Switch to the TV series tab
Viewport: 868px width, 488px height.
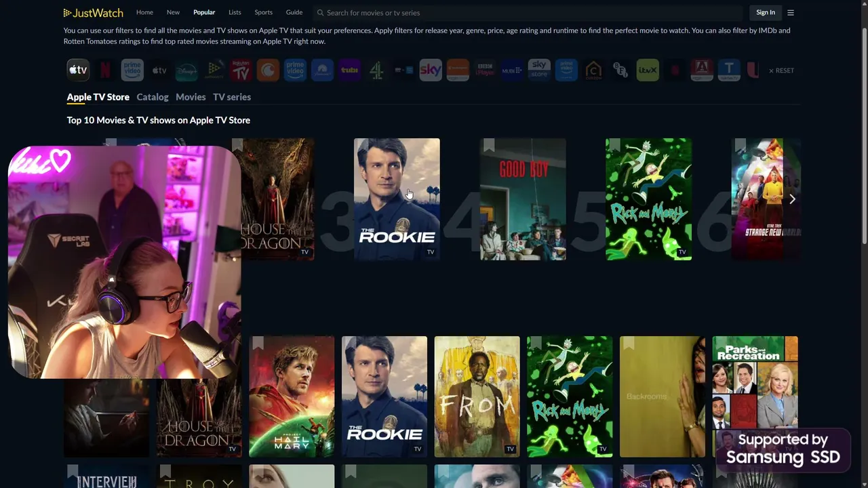[x=232, y=97]
